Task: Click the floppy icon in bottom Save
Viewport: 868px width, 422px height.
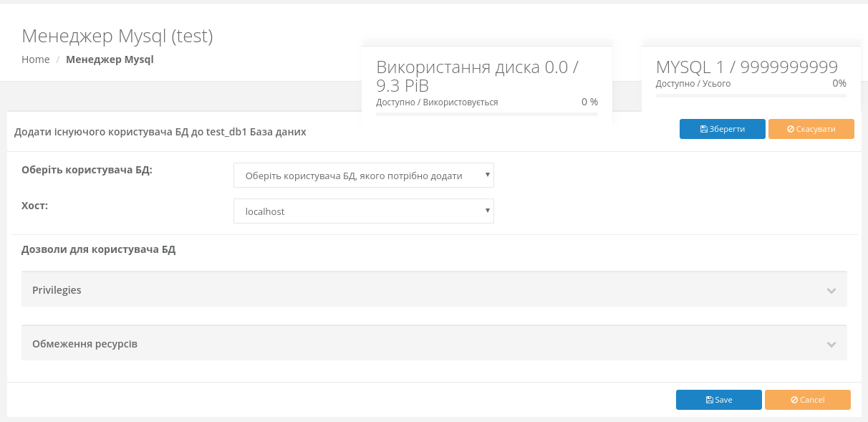Action: click(709, 400)
